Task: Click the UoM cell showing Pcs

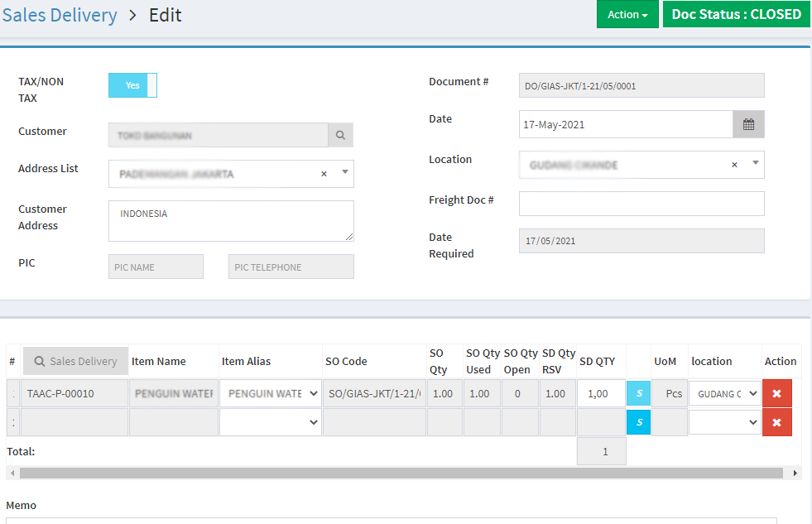Action: pyautogui.click(x=670, y=393)
